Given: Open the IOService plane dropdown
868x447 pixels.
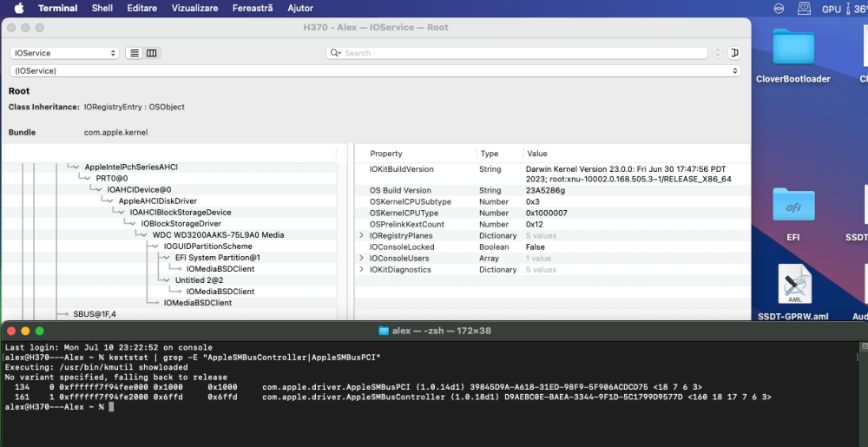Looking at the screenshot, I should pos(64,53).
